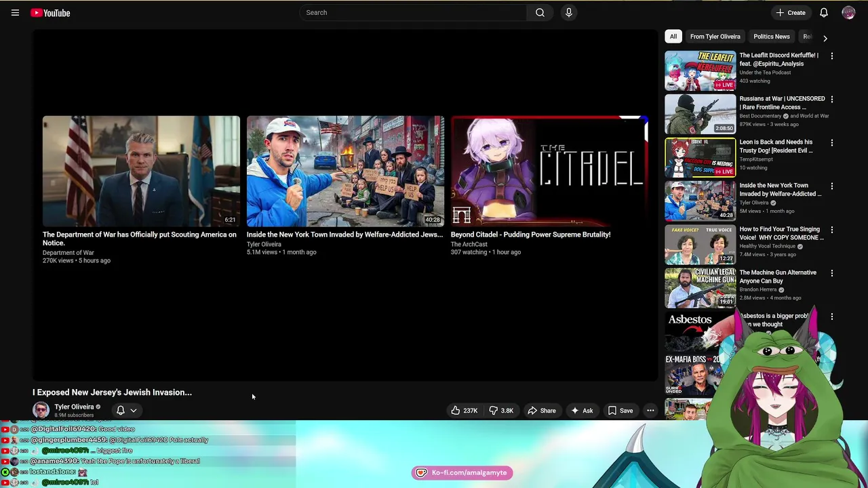This screenshot has width=868, height=488.
Task: Open the Asbestos video thumbnail
Action: [700, 331]
